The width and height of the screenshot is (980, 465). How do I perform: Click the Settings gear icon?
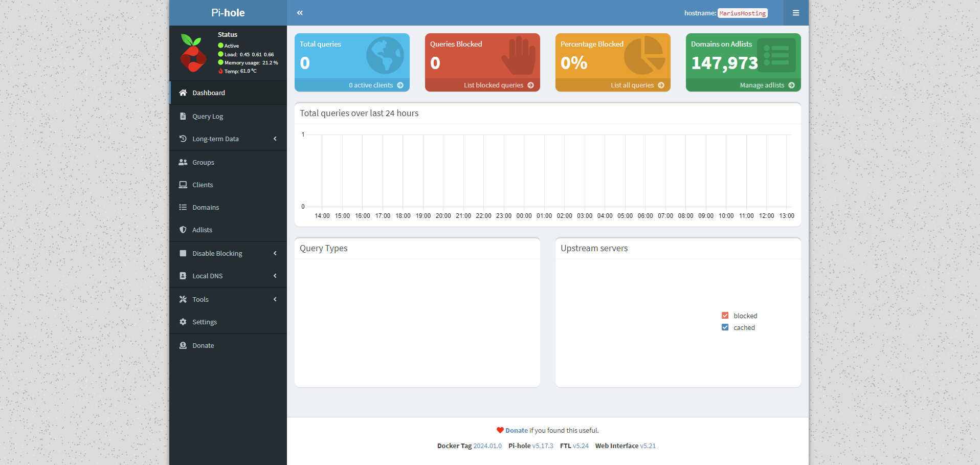click(x=183, y=322)
